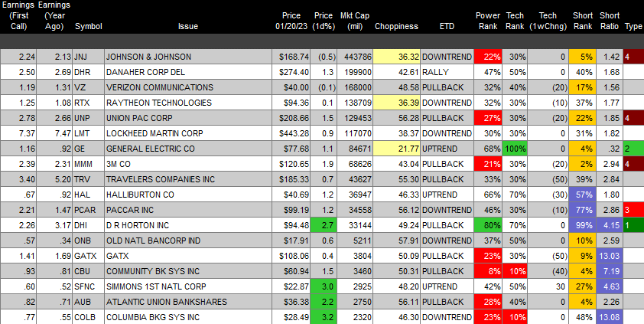Click the 443786 market cap value
Screen dimensions: 644x324
[355, 57]
